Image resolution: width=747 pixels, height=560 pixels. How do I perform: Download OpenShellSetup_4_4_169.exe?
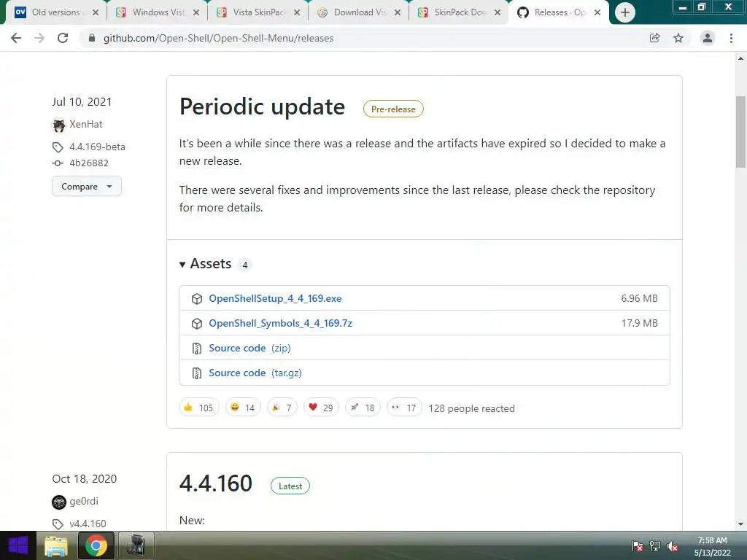[x=275, y=298]
